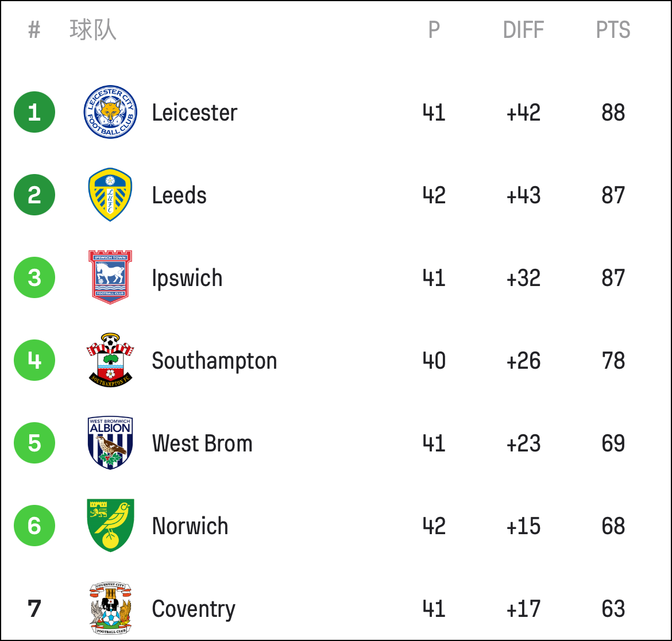Click the green position 6 circle

(34, 526)
